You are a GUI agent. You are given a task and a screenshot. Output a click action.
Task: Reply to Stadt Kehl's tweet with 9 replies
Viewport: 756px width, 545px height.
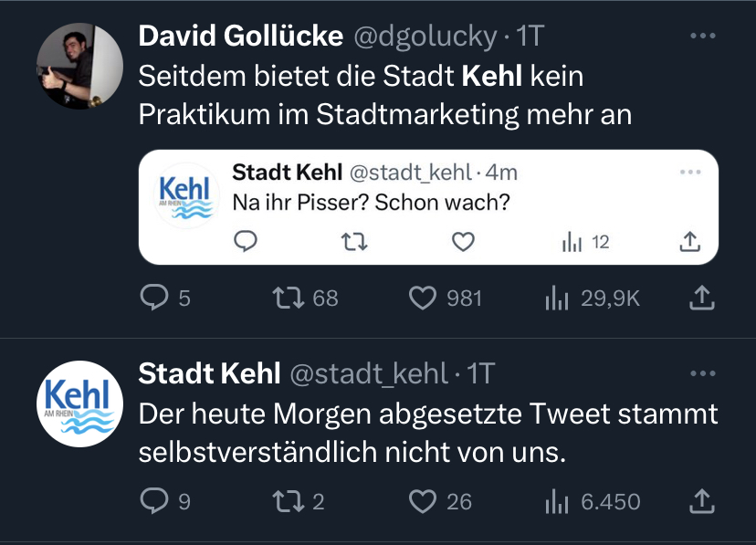coord(153,500)
